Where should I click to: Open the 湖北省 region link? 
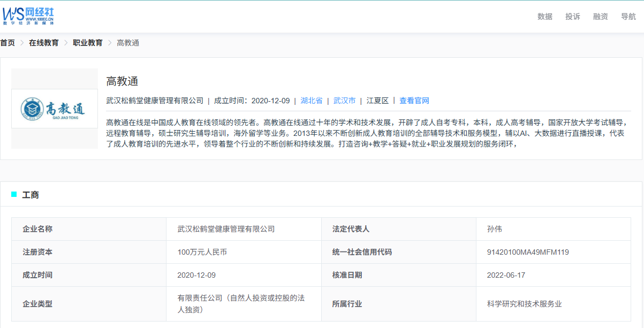coord(312,101)
